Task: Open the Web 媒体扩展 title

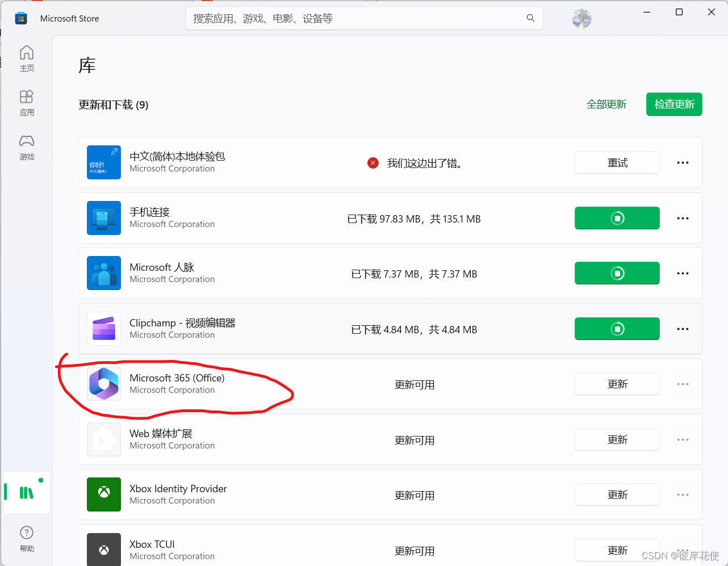Action: pyautogui.click(x=161, y=434)
